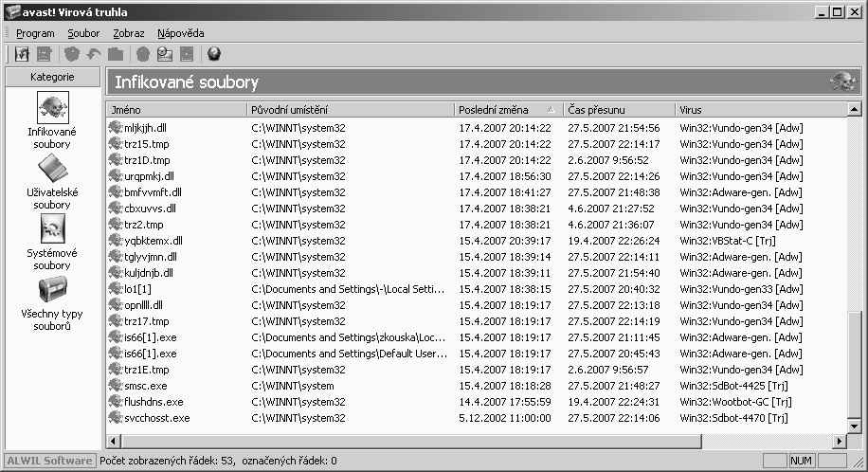This screenshot has height=472, width=868.
Task: Select the file name trz1D.tmp
Action: coord(147,160)
